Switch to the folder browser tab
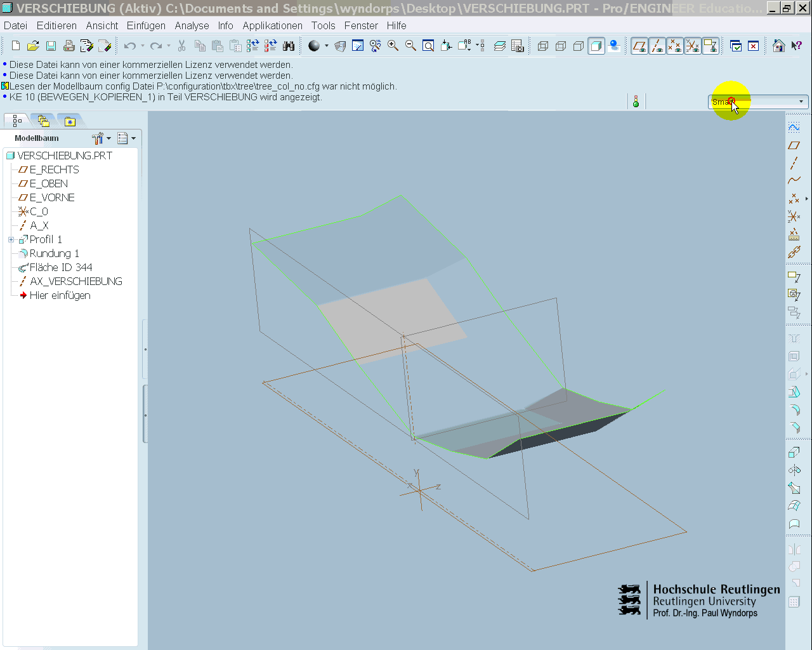812x650 pixels. tap(43, 121)
